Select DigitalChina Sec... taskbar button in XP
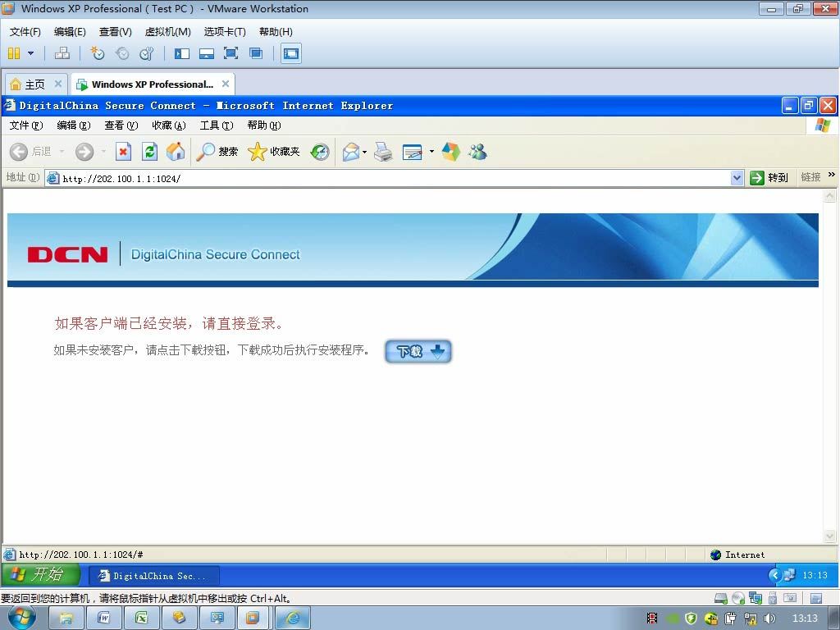The image size is (840, 630). [153, 576]
